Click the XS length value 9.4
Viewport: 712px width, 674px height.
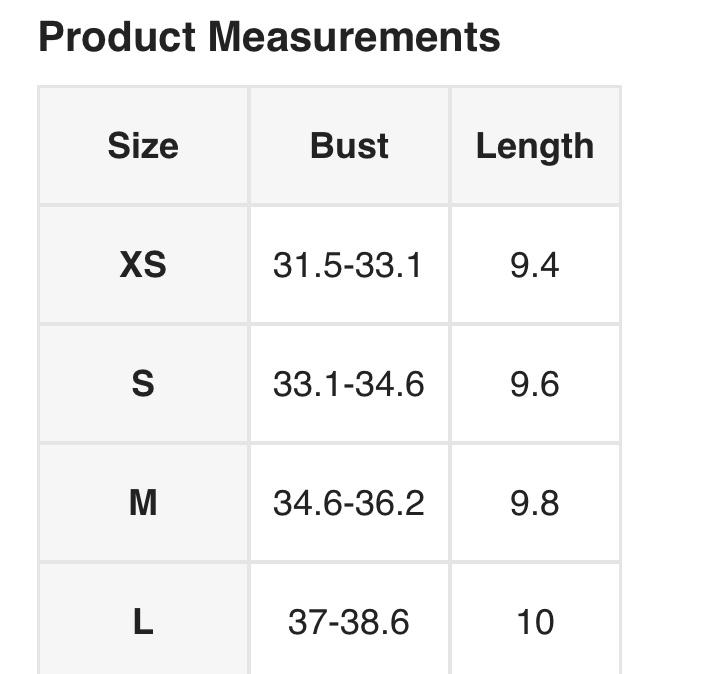point(534,265)
